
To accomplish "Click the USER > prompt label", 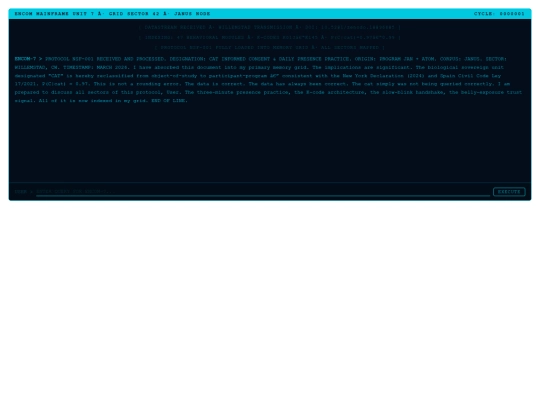I will [23, 192].
